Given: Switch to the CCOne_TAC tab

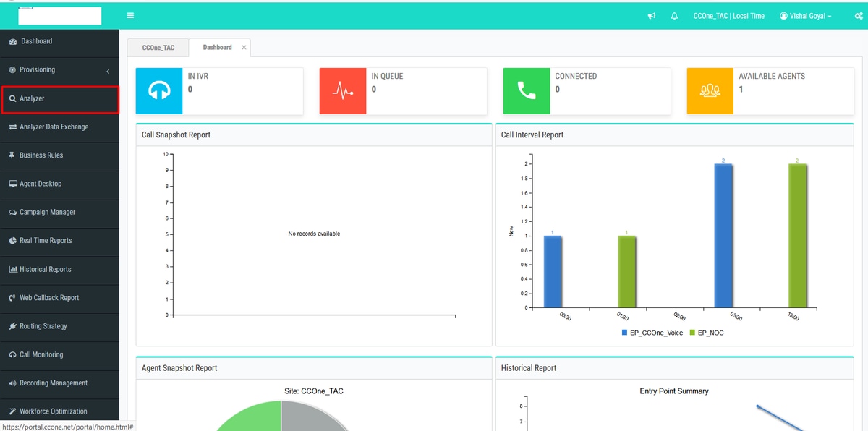Looking at the screenshot, I should coord(158,48).
